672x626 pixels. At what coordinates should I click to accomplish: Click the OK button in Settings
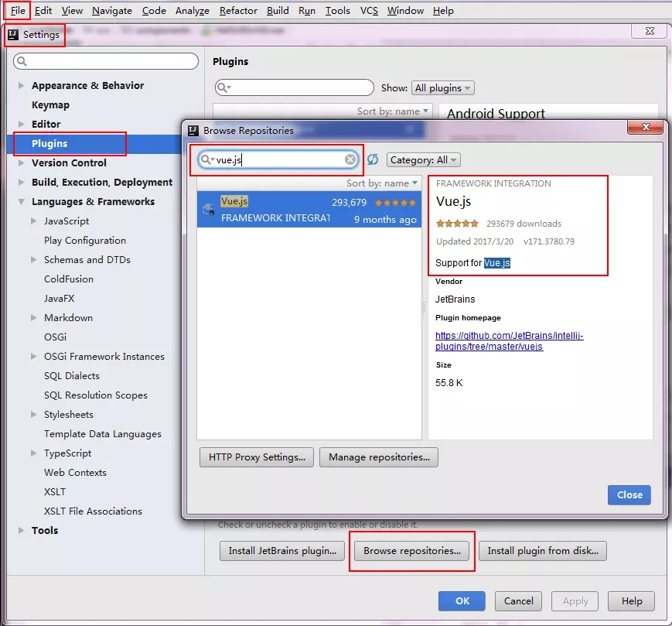click(x=462, y=601)
